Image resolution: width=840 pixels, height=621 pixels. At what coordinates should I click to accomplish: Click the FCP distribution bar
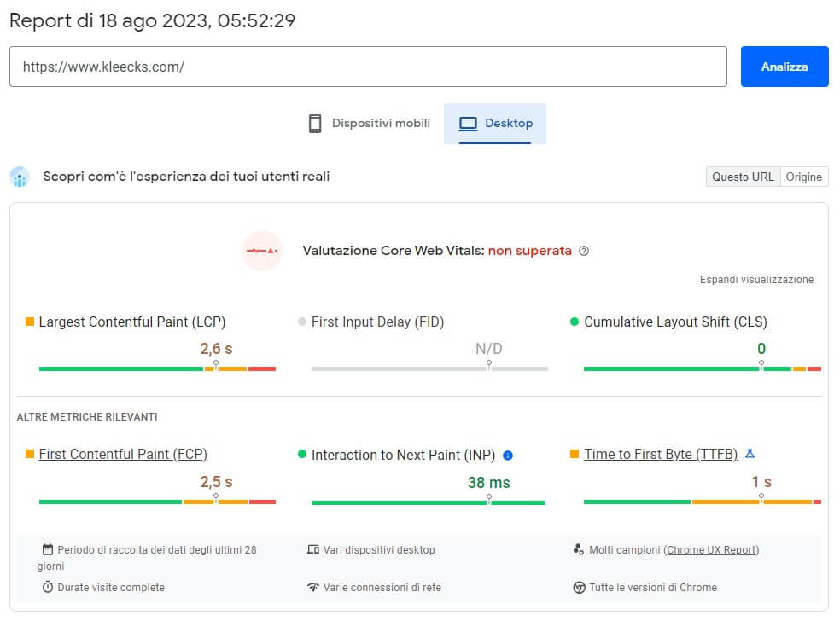tap(157, 502)
